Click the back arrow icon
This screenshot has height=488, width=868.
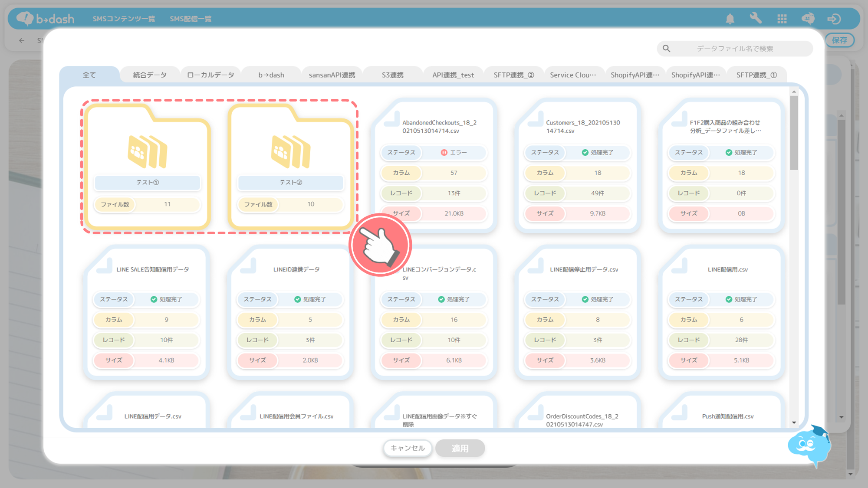[x=22, y=40]
